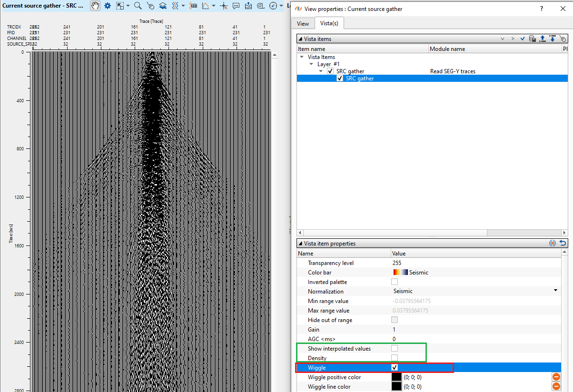Uncheck the Wiggle checkbox
573x392 pixels.
coord(394,368)
